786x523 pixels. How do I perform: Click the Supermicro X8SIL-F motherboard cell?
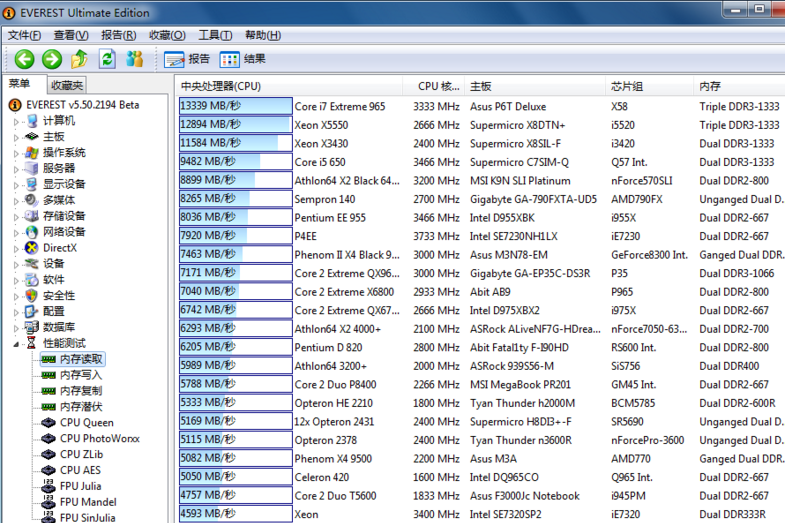(x=515, y=143)
